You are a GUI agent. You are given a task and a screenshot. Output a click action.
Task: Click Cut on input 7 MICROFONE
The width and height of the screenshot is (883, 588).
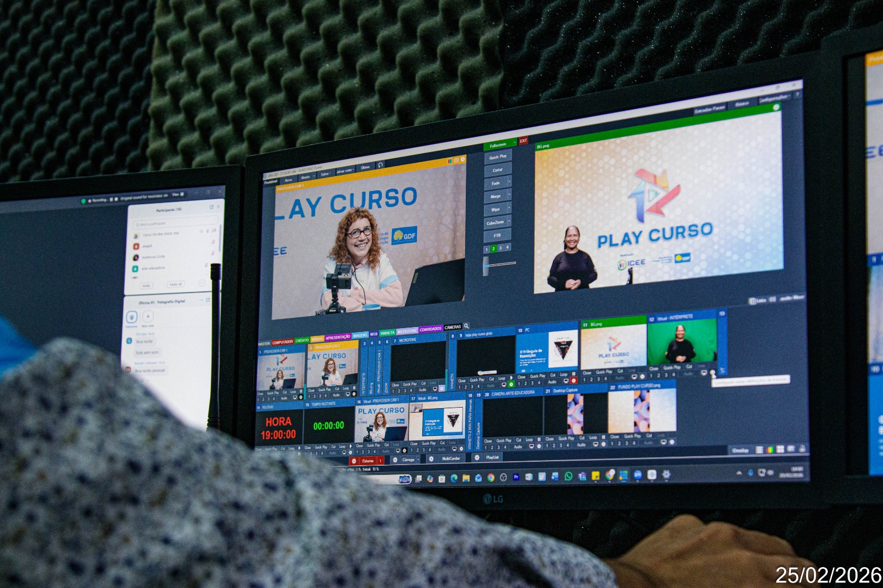pyautogui.click(x=423, y=383)
